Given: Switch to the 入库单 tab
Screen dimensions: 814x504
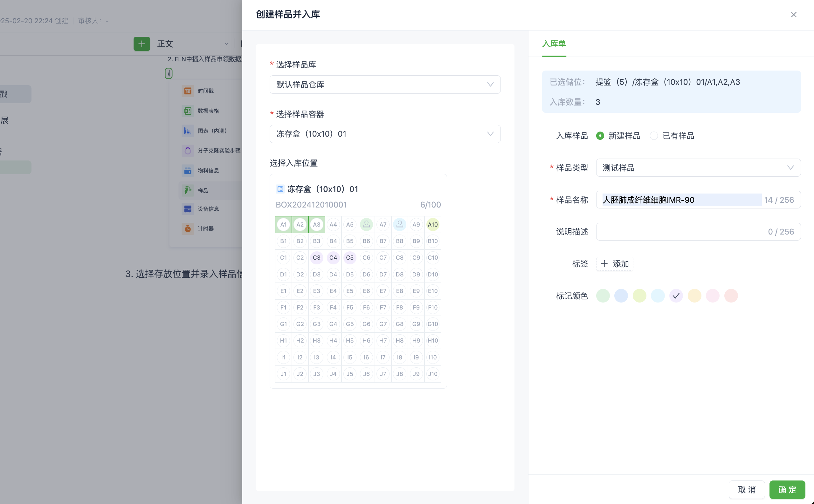Looking at the screenshot, I should tap(554, 44).
